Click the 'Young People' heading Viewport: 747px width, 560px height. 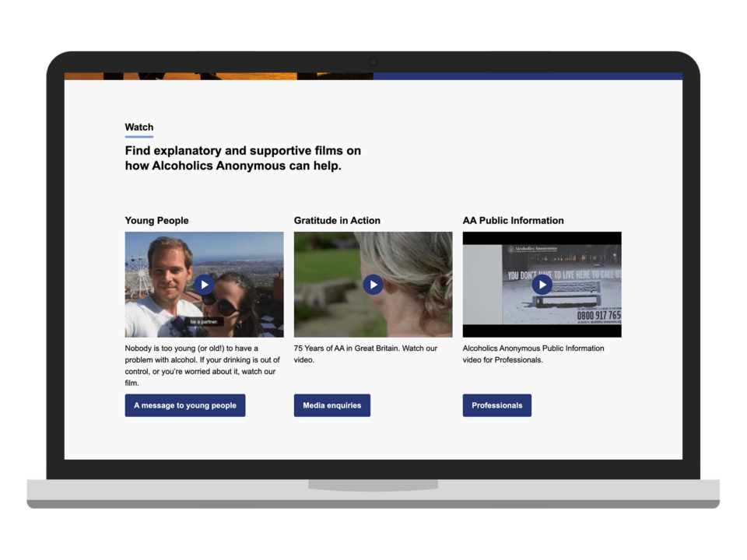tap(156, 220)
